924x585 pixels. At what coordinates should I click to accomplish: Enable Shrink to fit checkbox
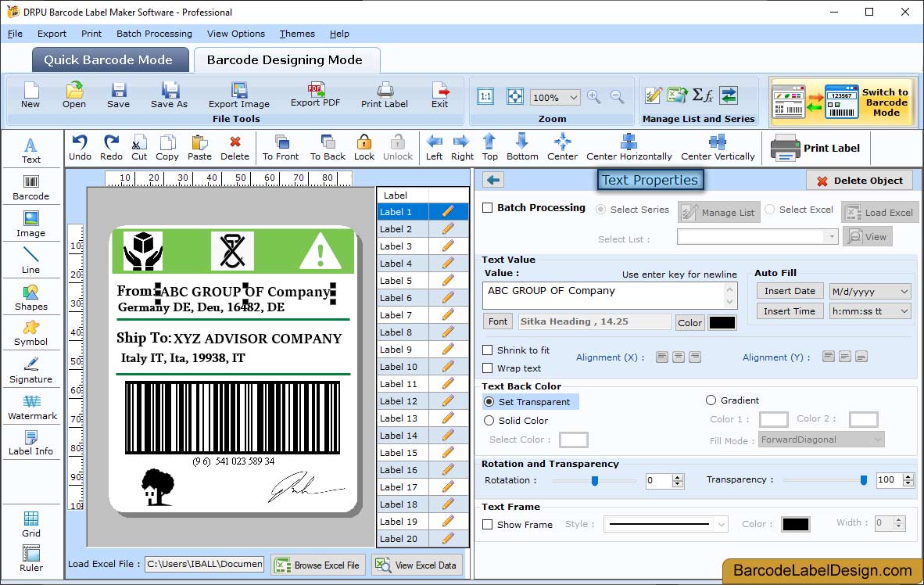pyautogui.click(x=487, y=350)
